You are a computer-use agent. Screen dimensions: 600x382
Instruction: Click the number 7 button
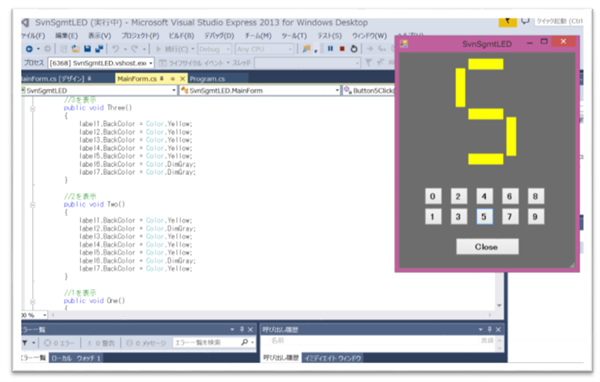point(510,217)
